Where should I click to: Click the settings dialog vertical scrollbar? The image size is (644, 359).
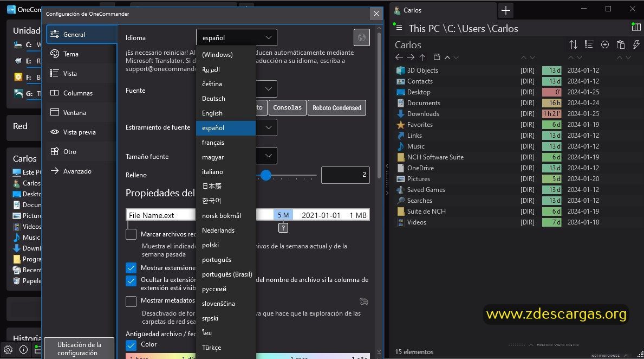pyautogui.click(x=379, y=105)
